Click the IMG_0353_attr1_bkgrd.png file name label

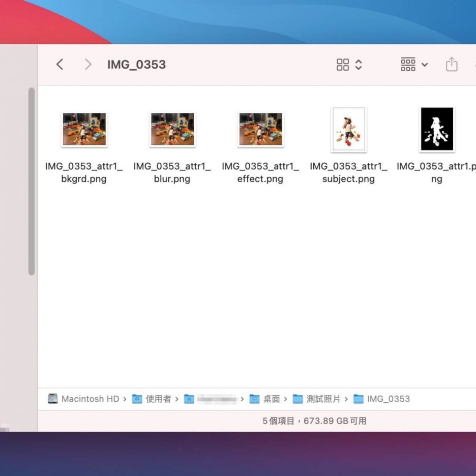[x=84, y=172]
